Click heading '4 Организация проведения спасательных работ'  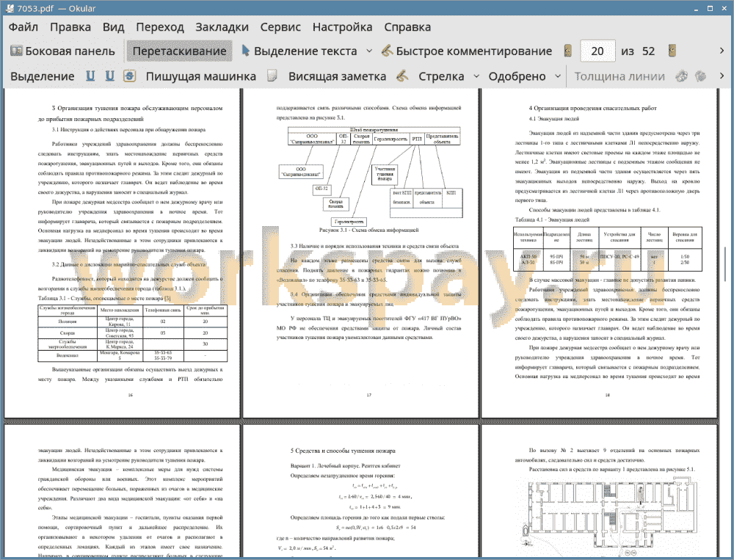[592, 108]
